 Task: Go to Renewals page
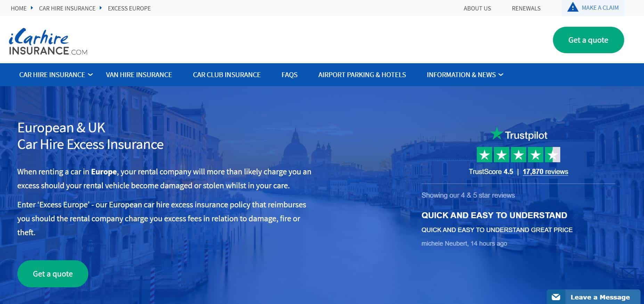[526, 8]
